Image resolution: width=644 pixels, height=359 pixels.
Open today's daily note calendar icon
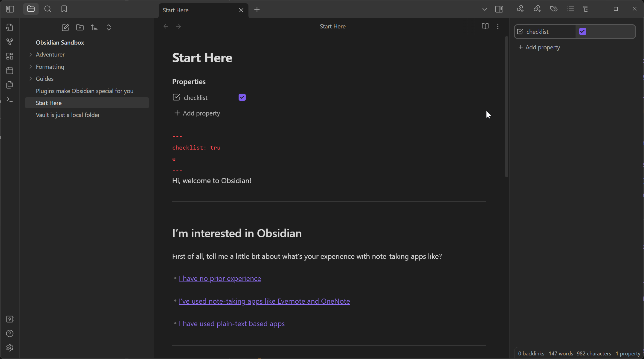coord(10,70)
